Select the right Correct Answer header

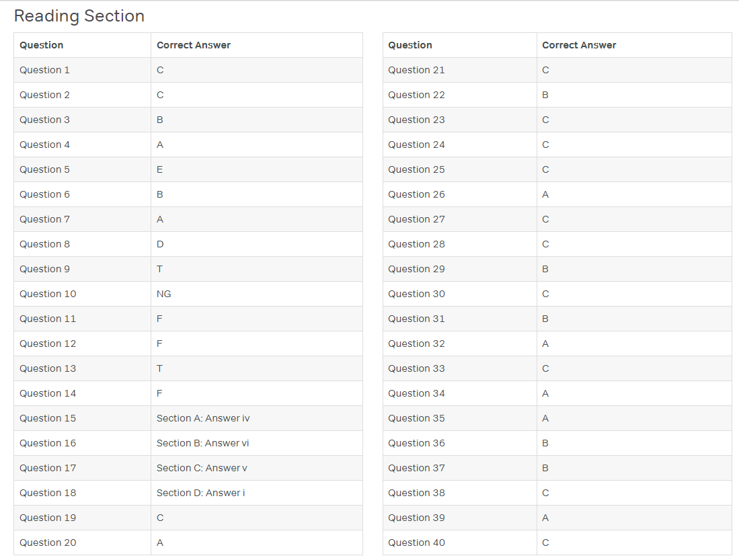[579, 45]
